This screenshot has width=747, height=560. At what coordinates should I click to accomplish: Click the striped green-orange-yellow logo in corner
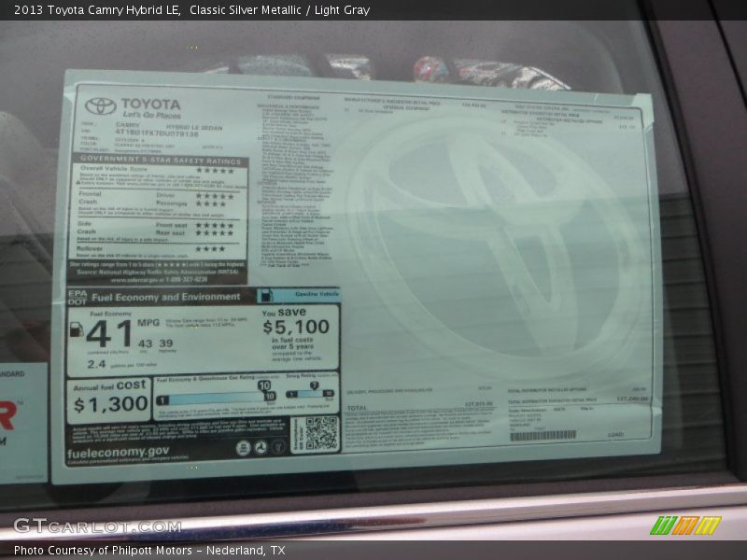(x=685, y=525)
